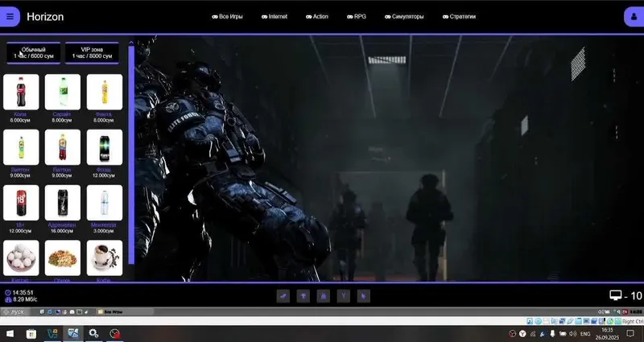Open Windows Start menu button
This screenshot has height=342, width=644.
click(10, 333)
